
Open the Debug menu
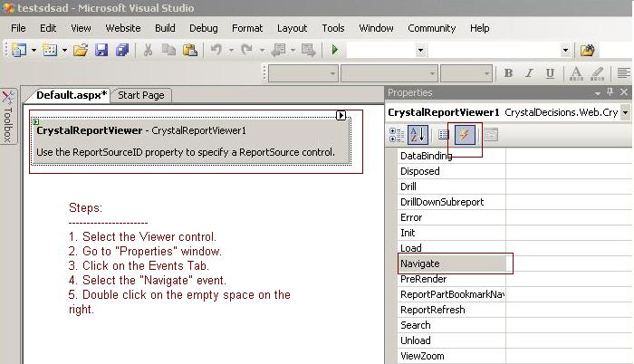(x=204, y=28)
